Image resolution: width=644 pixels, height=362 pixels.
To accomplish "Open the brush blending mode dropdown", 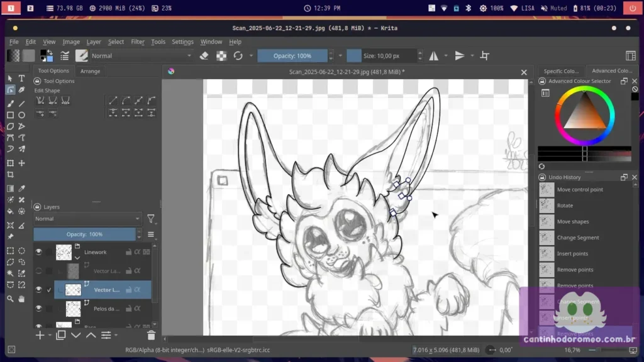I will (142, 56).
